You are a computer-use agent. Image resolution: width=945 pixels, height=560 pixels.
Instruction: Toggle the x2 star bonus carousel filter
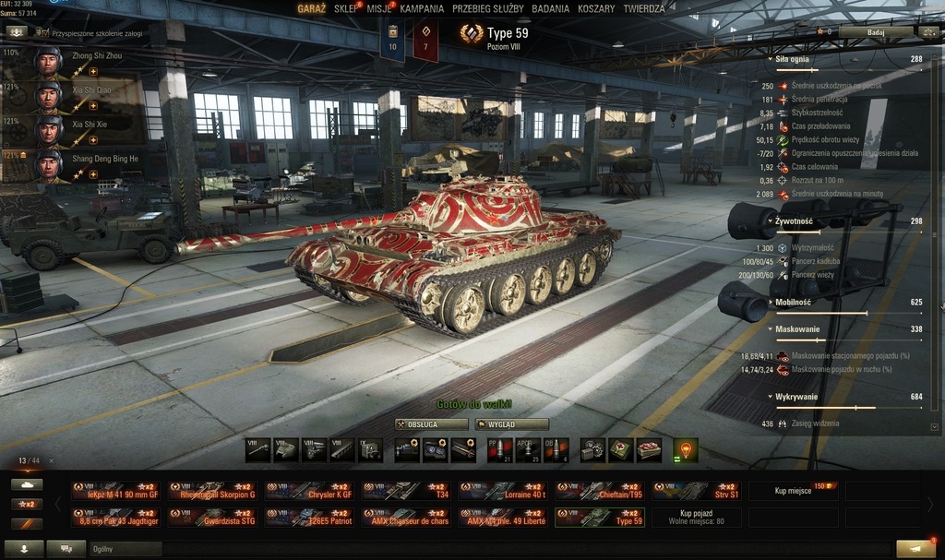click(x=27, y=504)
